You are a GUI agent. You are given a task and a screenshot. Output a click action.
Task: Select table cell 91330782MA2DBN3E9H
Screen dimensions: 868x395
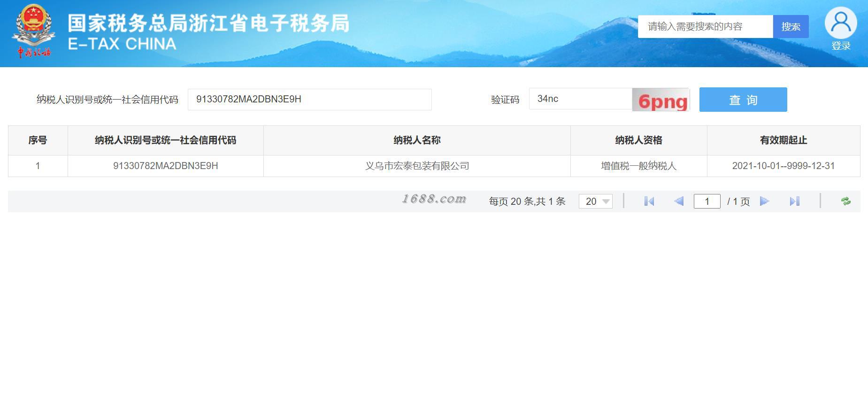tap(166, 166)
